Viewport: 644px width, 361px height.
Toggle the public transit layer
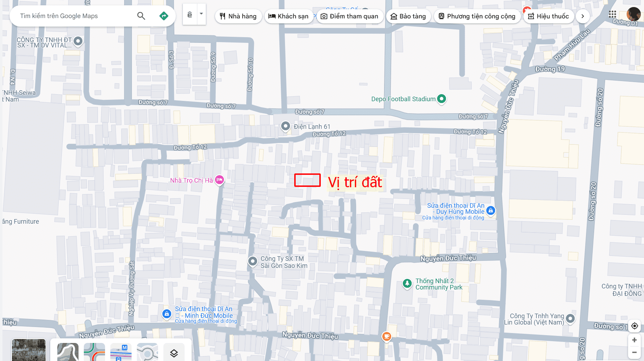point(121,353)
